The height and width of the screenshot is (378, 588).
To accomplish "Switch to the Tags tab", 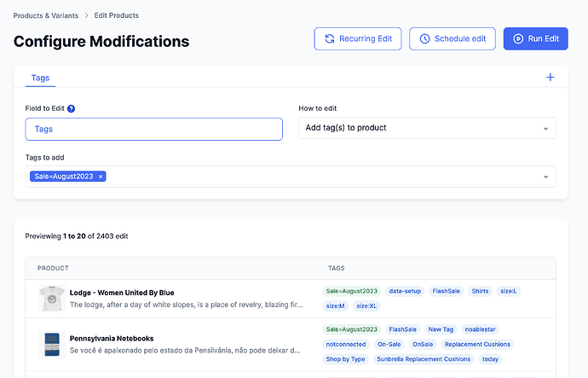I will click(40, 78).
